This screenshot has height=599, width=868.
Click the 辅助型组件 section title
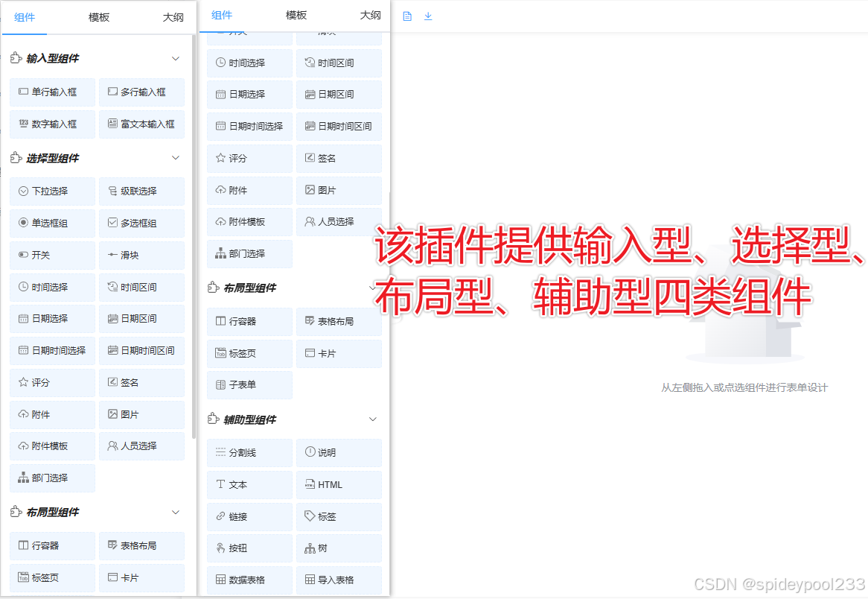[x=249, y=420]
